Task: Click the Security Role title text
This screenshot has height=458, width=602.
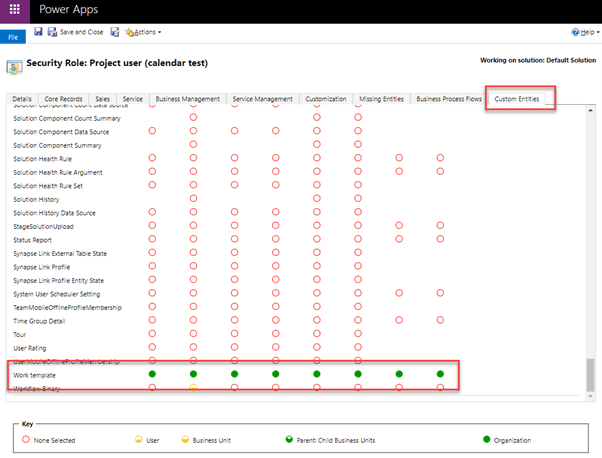Action: (x=117, y=63)
